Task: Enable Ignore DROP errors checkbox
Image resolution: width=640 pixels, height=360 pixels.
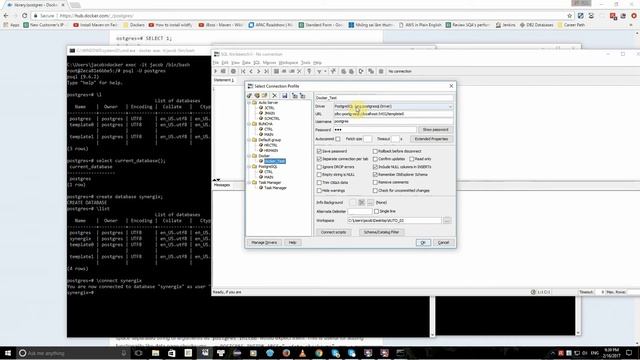Action: tap(319, 167)
